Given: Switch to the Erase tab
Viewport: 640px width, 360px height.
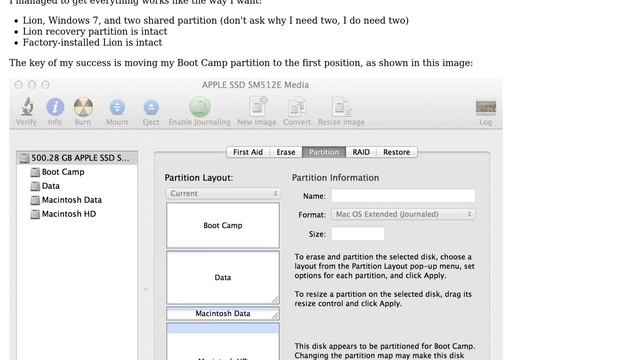Looking at the screenshot, I should point(286,152).
